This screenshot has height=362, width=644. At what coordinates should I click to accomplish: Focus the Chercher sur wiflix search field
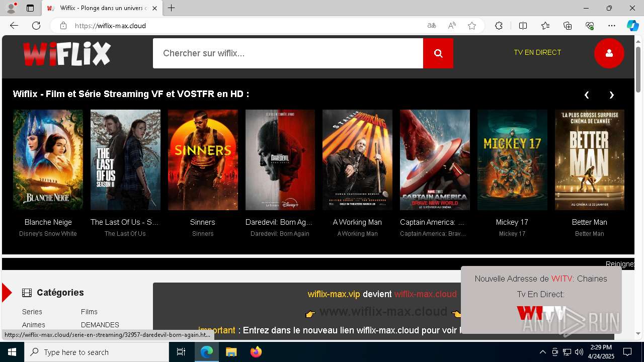click(x=288, y=53)
